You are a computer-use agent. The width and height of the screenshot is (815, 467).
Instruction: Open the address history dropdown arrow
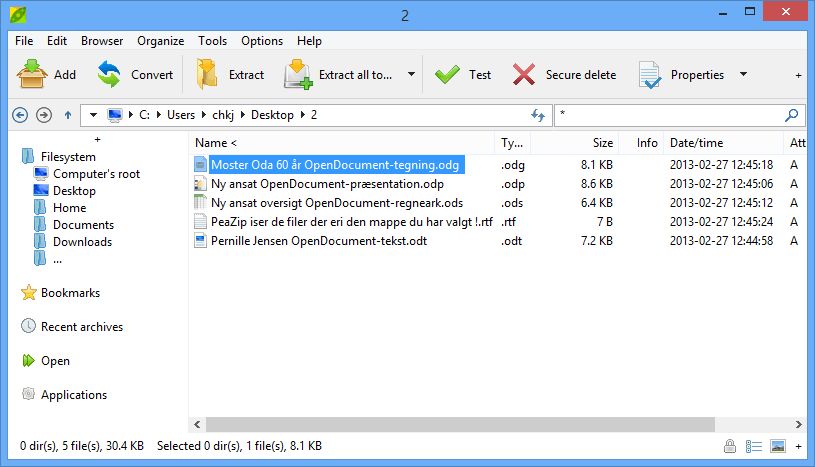93,115
